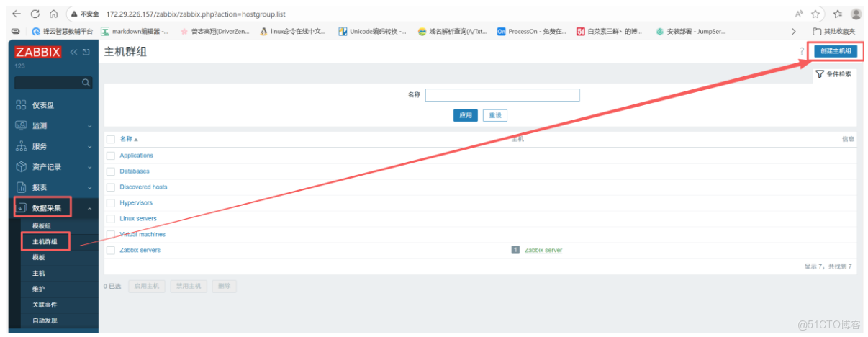Open ProcessOn bookmark
The height and width of the screenshot is (337, 868).
532,32
